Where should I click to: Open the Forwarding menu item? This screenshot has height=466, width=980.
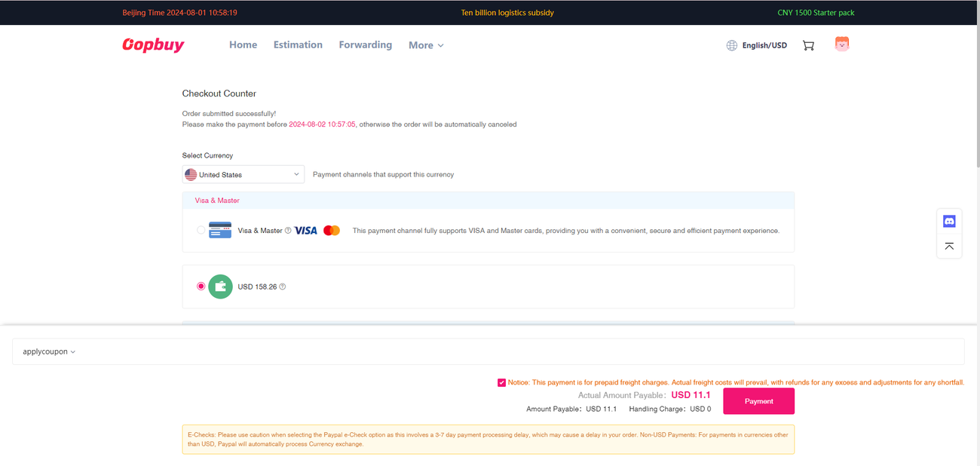366,44
